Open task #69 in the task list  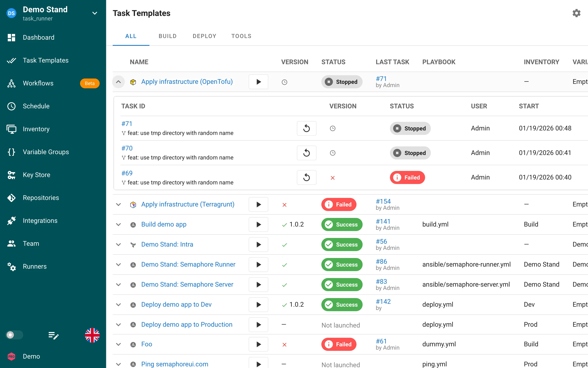(127, 173)
